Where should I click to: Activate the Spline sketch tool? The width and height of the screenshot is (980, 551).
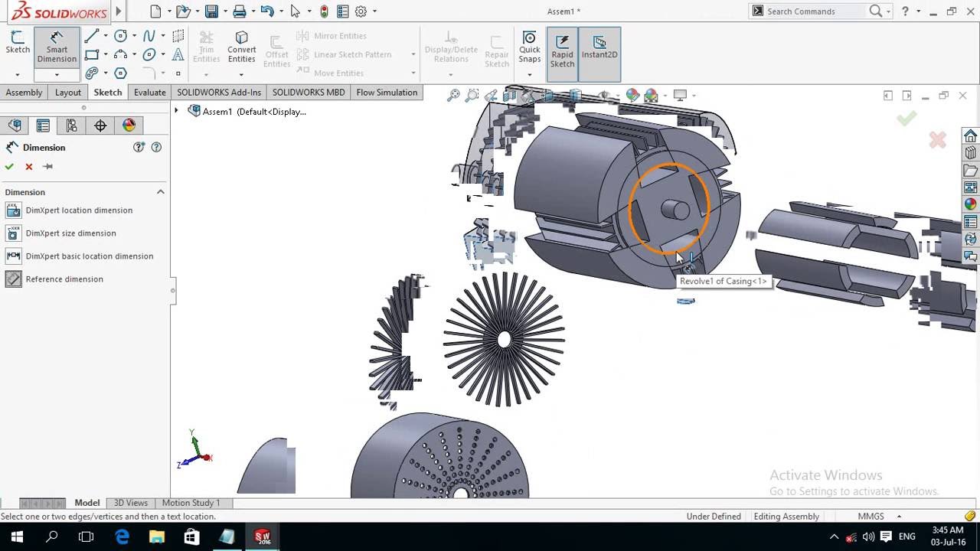click(x=149, y=36)
